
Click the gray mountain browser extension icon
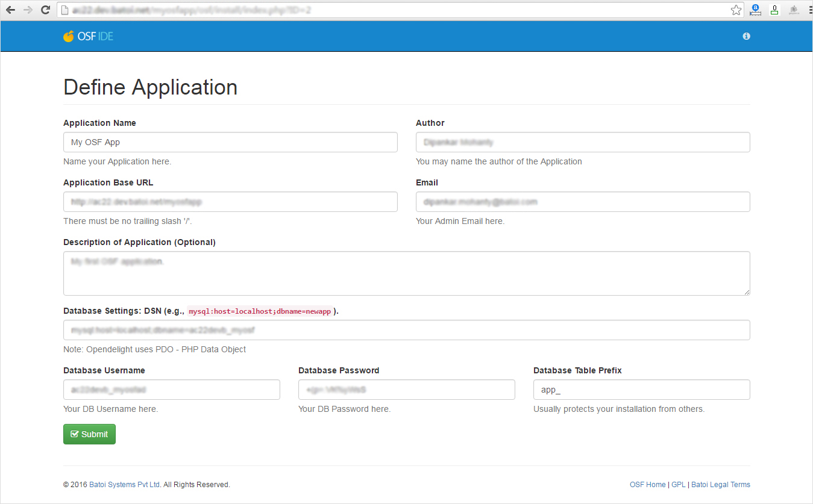794,10
